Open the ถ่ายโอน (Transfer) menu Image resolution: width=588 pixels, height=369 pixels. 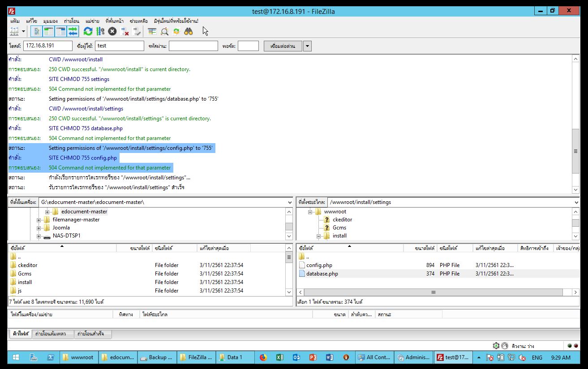(x=72, y=21)
